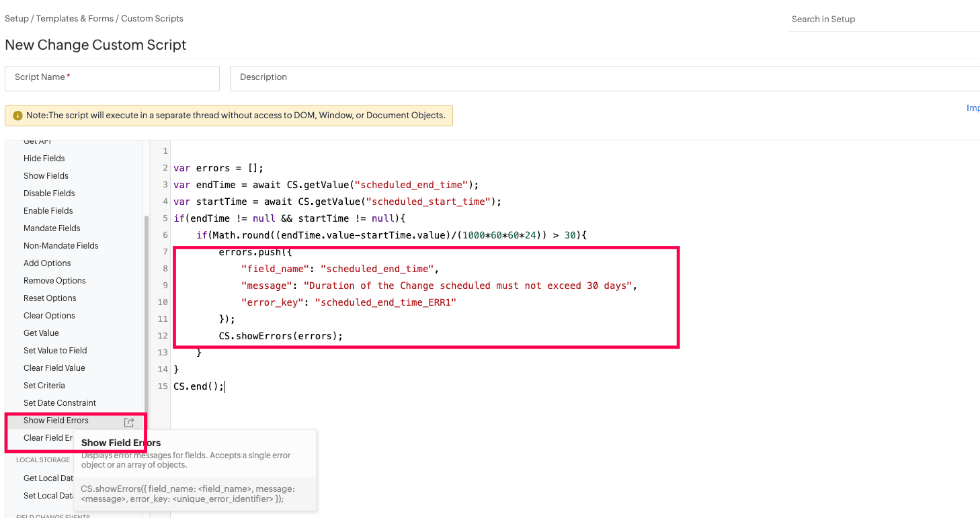Select Hide Fields from the function list
980x518 pixels.
click(44, 159)
